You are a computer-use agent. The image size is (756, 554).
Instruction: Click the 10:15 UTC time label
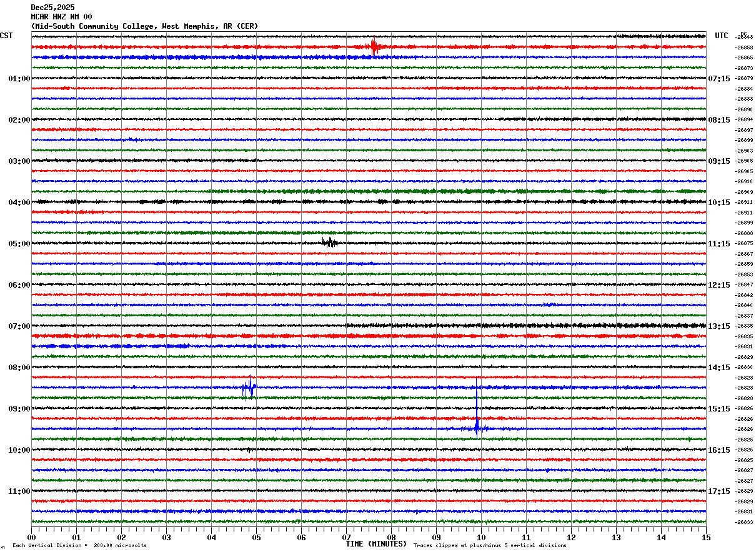coord(719,203)
